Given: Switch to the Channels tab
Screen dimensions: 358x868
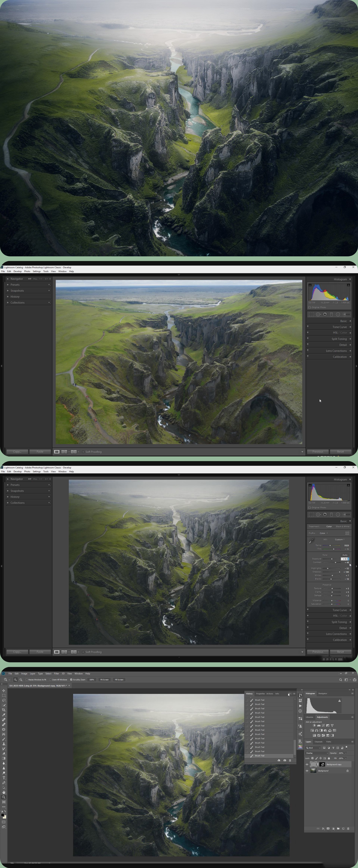Looking at the screenshot, I should click(318, 742).
